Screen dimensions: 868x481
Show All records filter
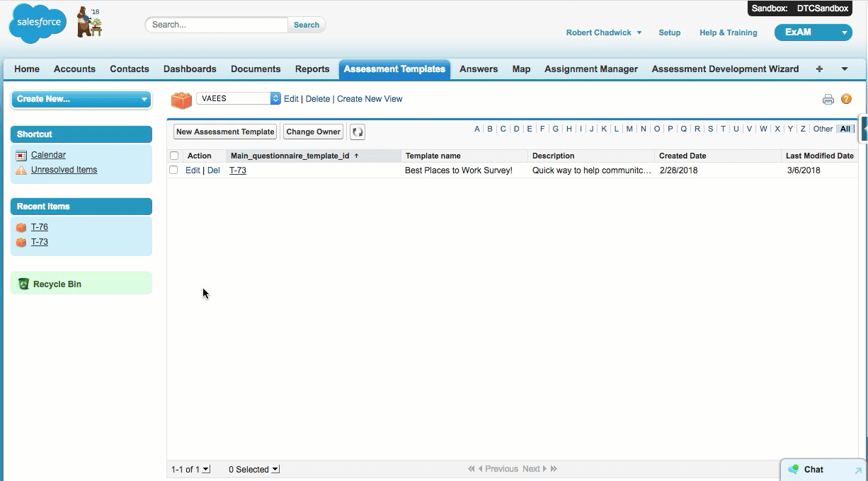845,129
